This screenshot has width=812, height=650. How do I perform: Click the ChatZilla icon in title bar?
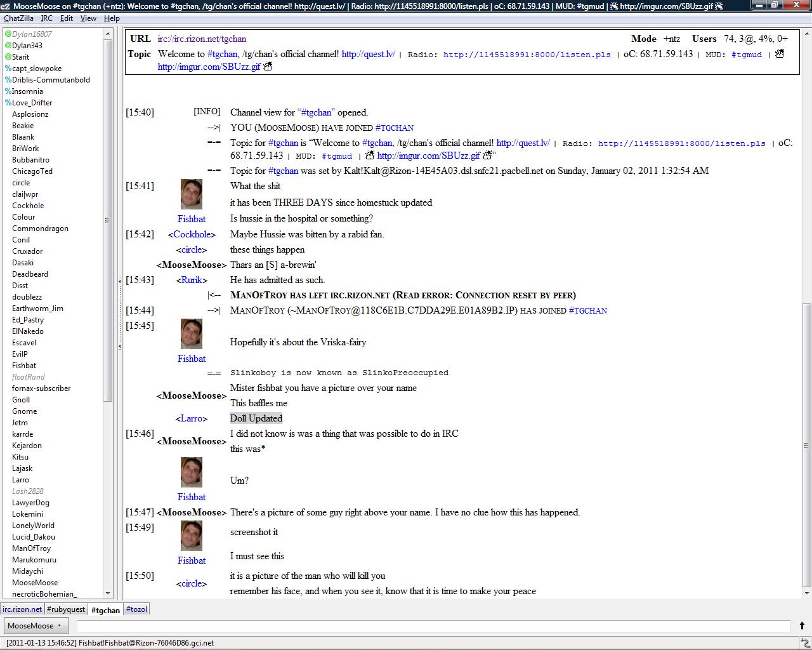click(x=5, y=6)
